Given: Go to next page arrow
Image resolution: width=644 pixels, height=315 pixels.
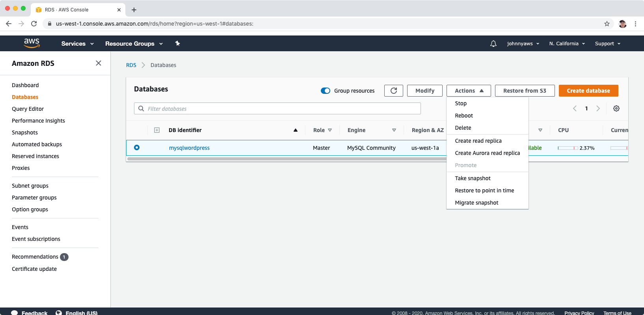Looking at the screenshot, I should pos(598,108).
